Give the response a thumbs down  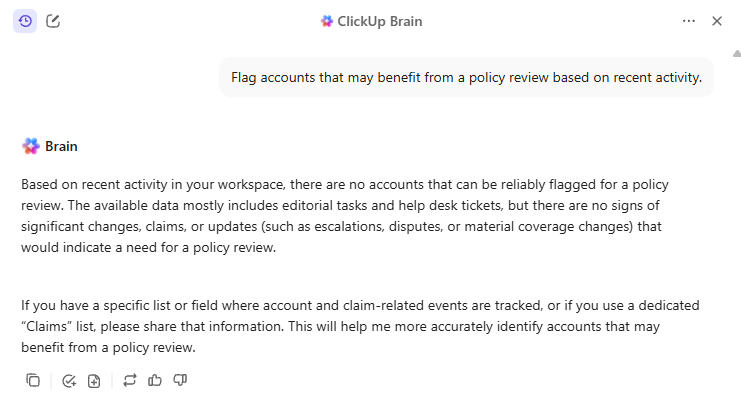click(180, 380)
